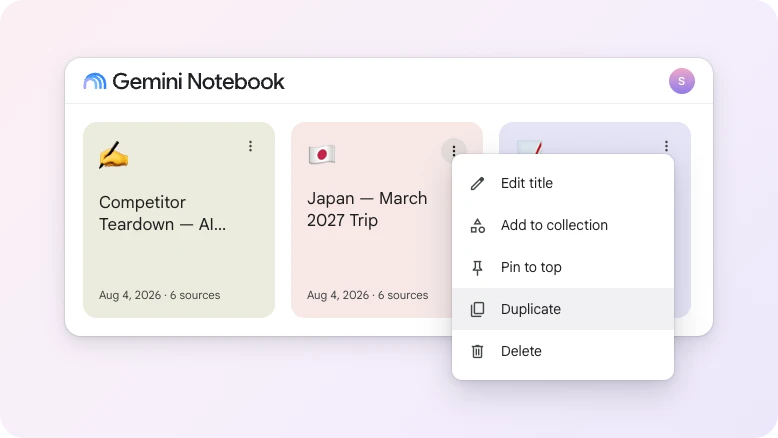Screen dimensions: 778x438
Task: Select Add to collection menu entry
Action: point(563,225)
